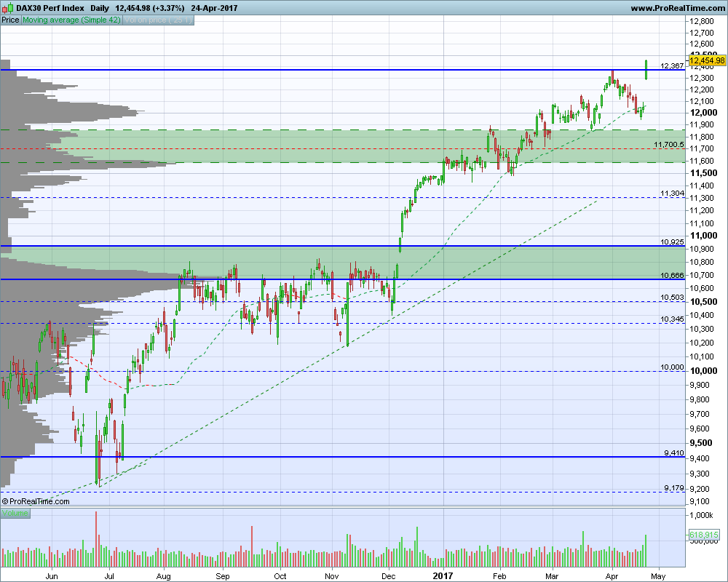Click the Sep month label on time axis
The image size is (728, 582).
click(x=222, y=576)
